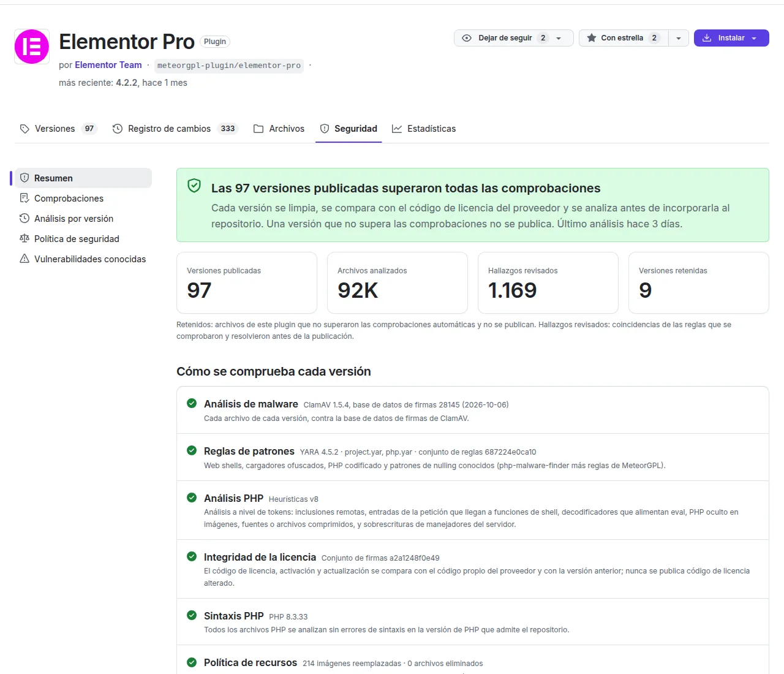
Task: Click the Heurísticas v8 label
Action: 293,499
